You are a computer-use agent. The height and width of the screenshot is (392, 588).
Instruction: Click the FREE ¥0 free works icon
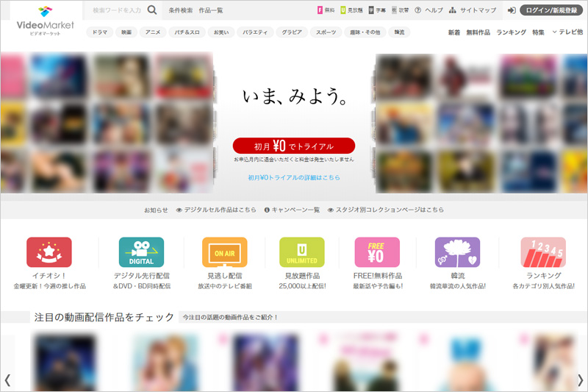[x=377, y=252]
